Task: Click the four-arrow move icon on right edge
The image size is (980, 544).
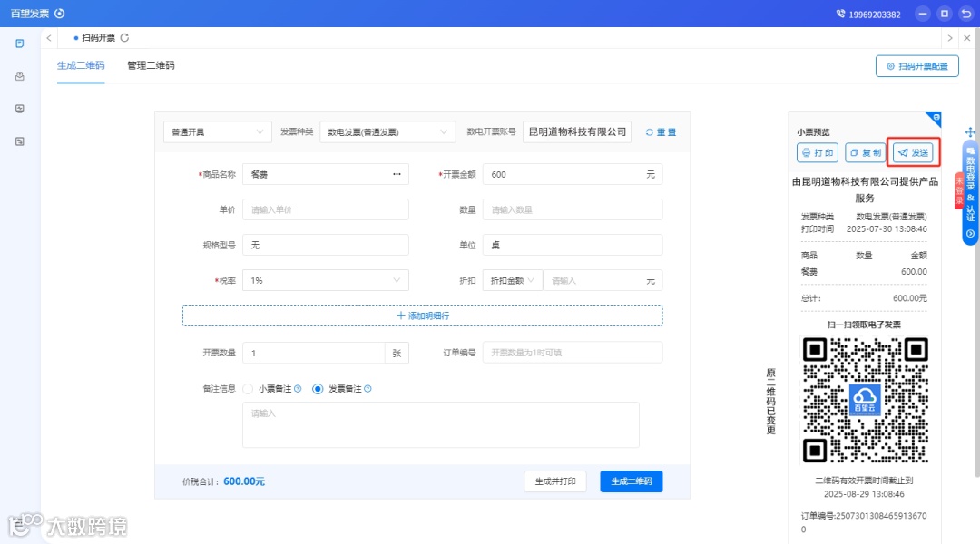Action: pos(970,131)
